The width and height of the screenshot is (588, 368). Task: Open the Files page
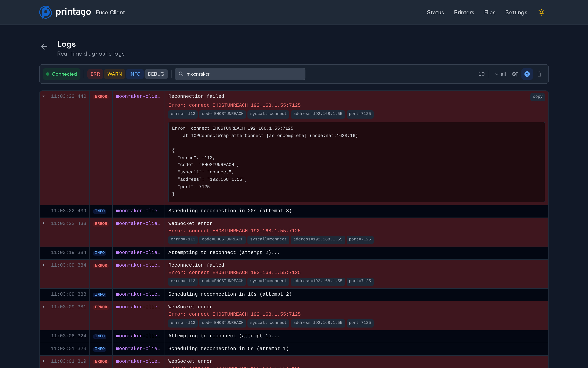490,12
